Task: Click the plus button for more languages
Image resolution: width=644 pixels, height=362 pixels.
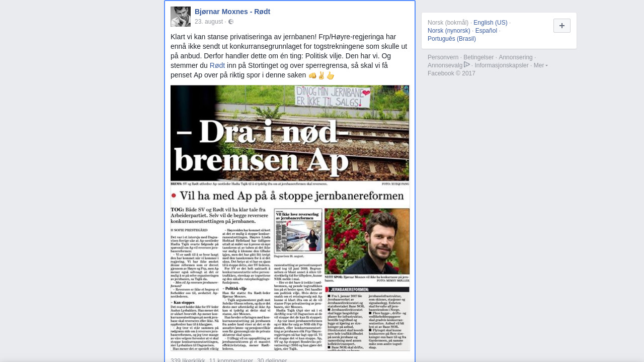Action: click(x=562, y=26)
